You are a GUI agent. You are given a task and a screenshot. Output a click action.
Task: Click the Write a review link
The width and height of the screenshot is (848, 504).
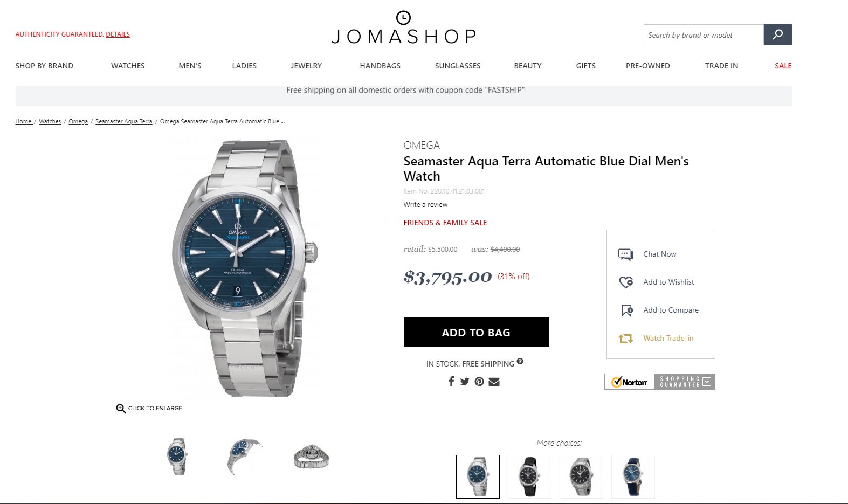(x=425, y=205)
